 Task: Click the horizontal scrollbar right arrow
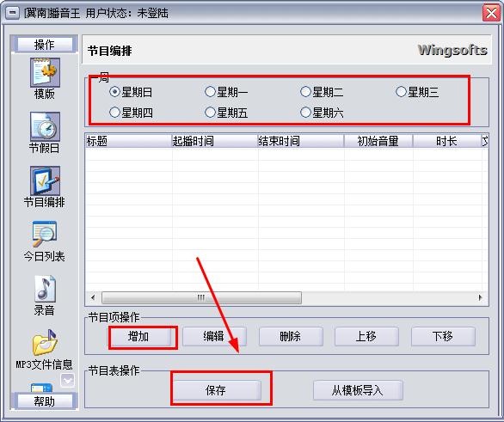point(481,297)
